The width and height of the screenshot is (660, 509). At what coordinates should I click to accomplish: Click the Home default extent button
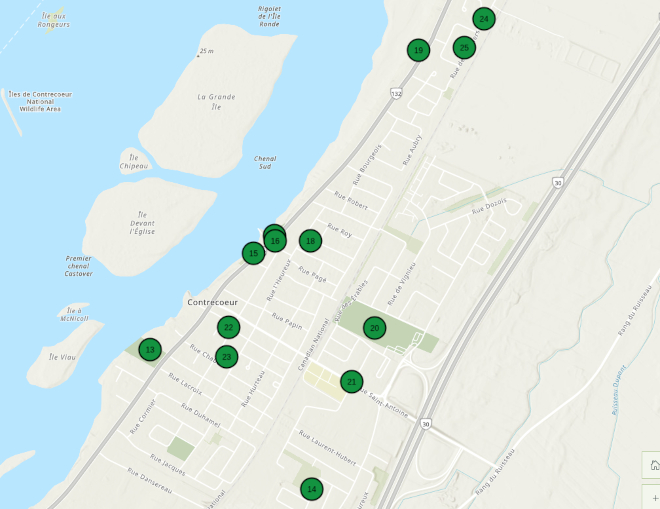click(x=652, y=465)
